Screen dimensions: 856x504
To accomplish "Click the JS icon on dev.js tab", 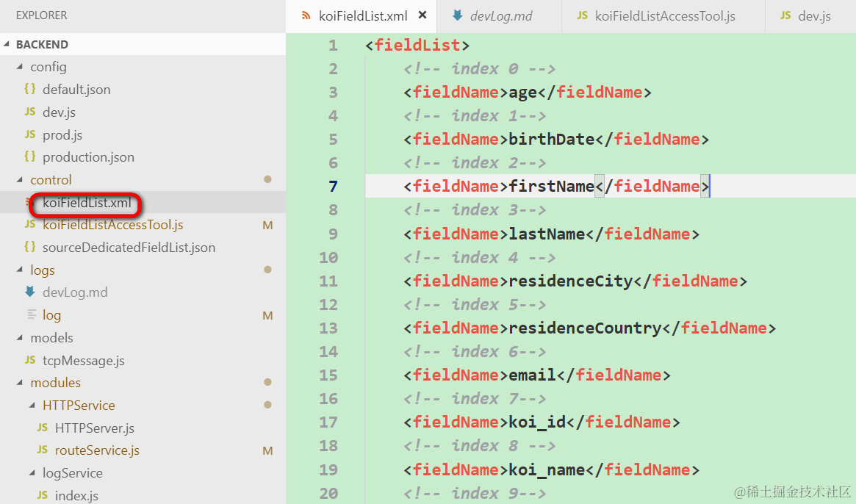I will 785,15.
